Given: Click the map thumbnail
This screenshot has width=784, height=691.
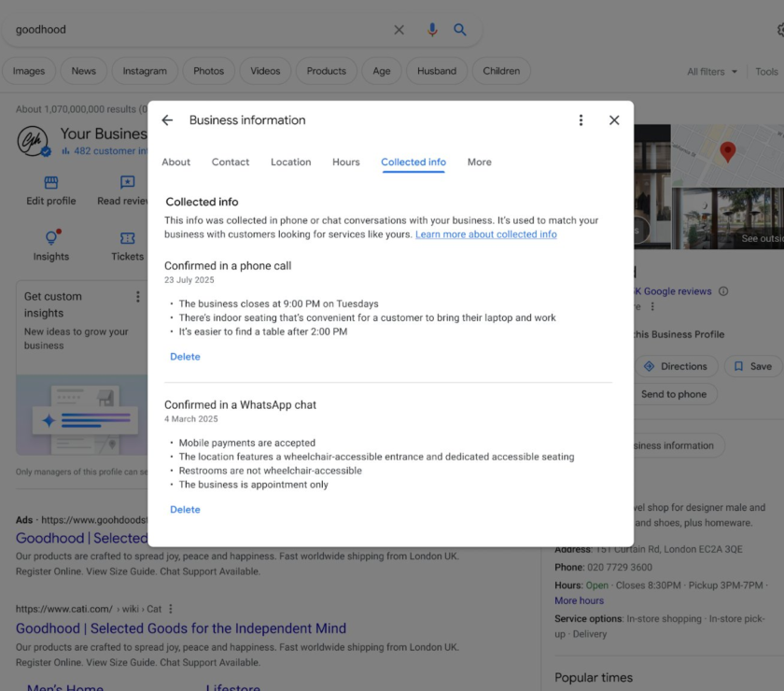Looking at the screenshot, I should click(727, 156).
